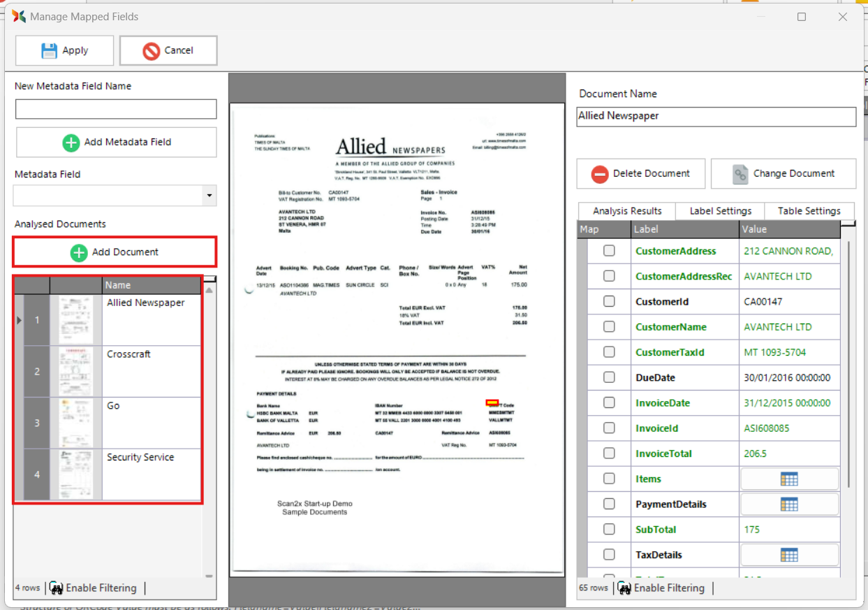This screenshot has width=868, height=610.
Task: Tick the CustomerAddress map checkbox
Action: click(609, 251)
